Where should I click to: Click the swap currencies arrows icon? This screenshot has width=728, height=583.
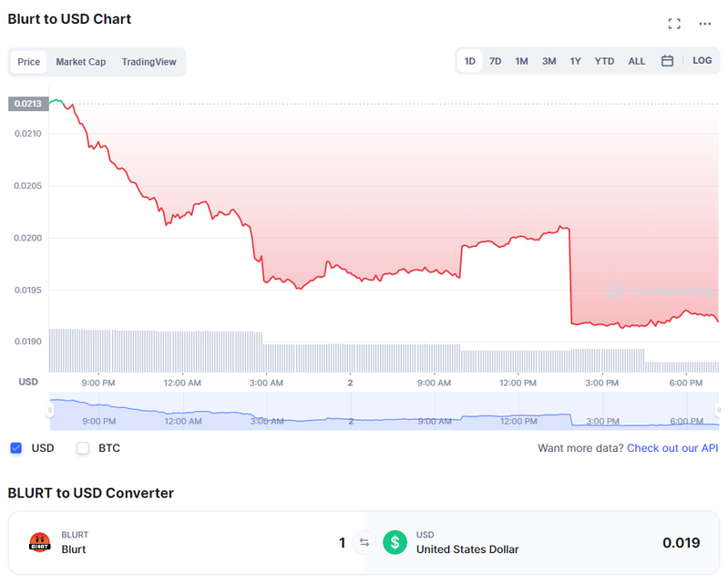[x=364, y=542]
